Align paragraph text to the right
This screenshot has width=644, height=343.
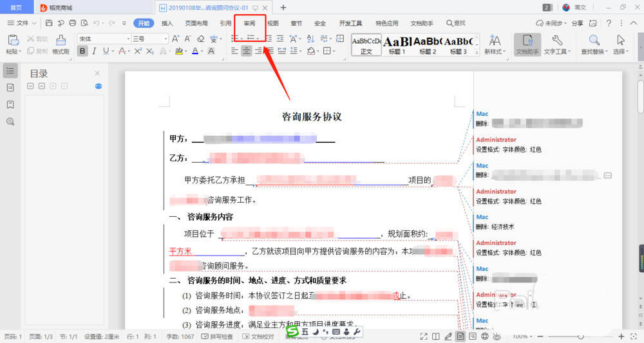point(258,51)
